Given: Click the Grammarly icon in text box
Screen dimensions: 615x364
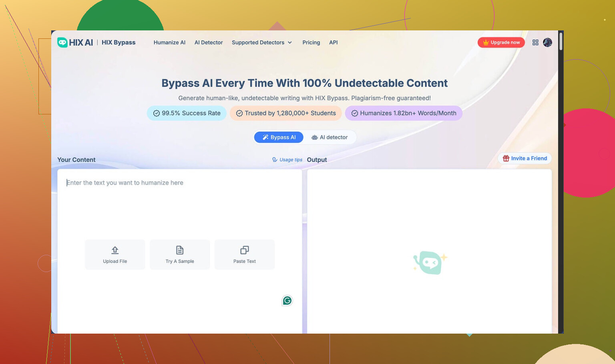Looking at the screenshot, I should [287, 301].
